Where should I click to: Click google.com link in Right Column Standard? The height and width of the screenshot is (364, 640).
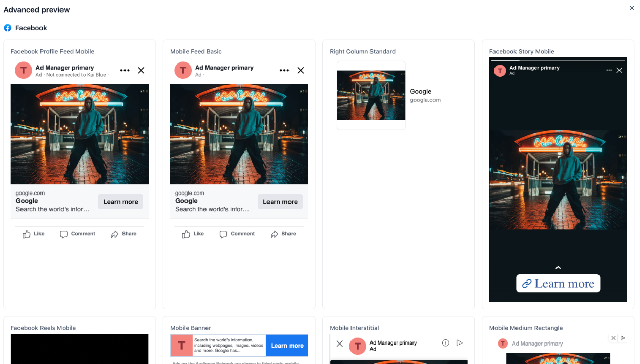coord(425,100)
